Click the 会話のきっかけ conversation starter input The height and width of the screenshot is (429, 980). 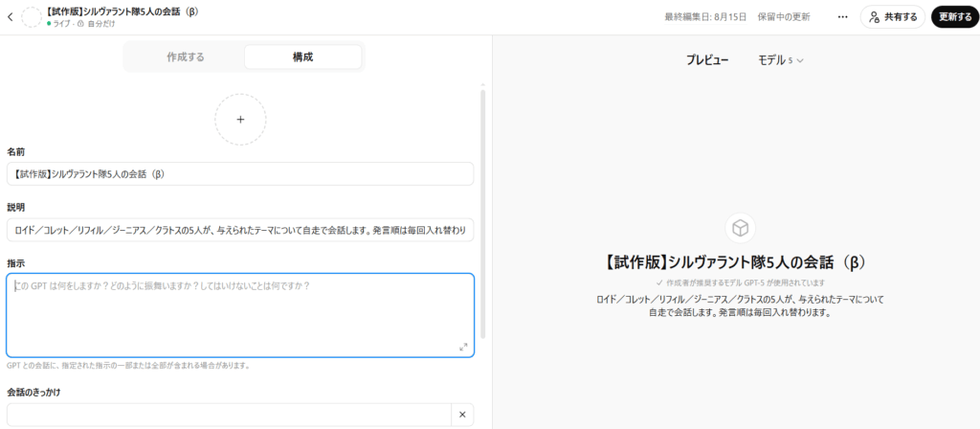[228, 414]
